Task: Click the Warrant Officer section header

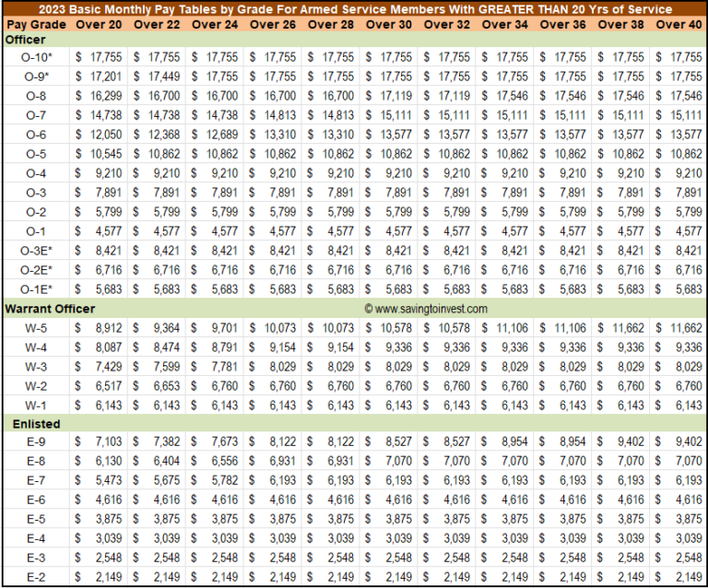Action: click(x=50, y=309)
